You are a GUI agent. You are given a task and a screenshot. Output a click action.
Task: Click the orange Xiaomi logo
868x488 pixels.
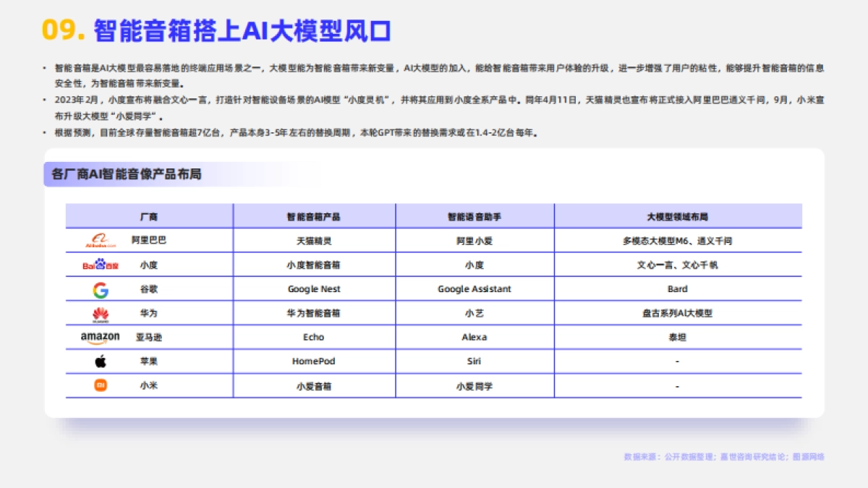[99, 385]
